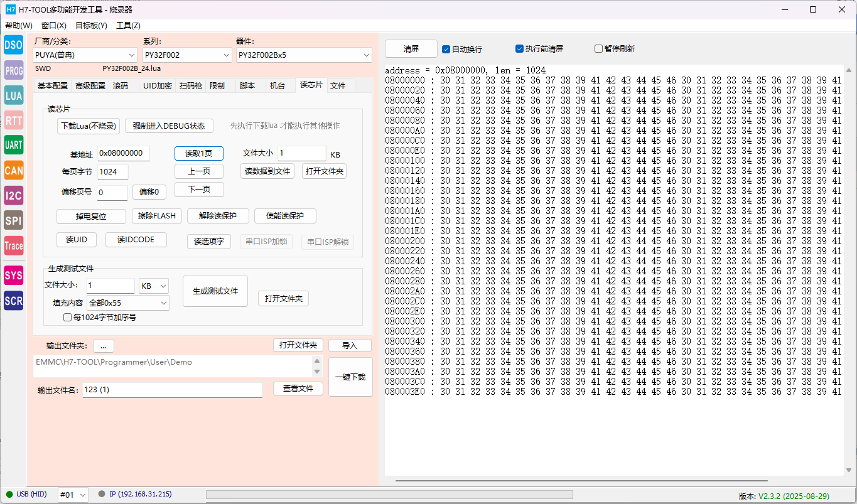Open the UART serial tool

[x=13, y=145]
